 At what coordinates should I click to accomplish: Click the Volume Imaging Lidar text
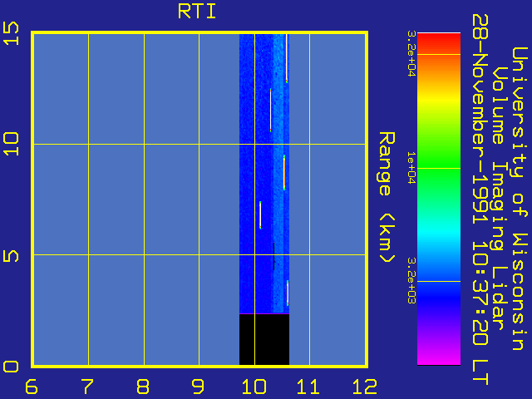click(500, 199)
